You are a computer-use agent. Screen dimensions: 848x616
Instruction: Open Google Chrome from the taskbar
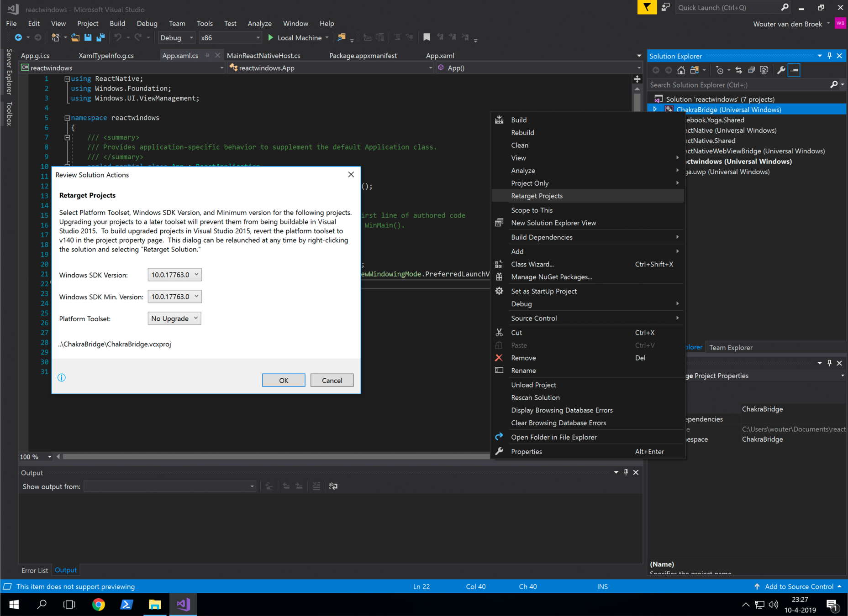[98, 605]
